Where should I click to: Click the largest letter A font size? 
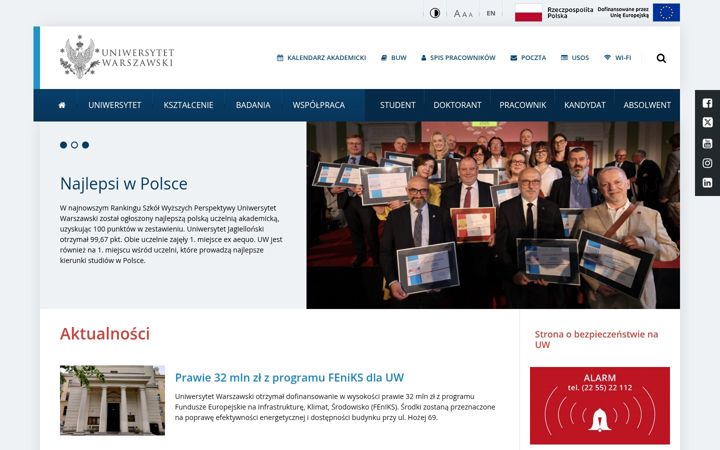pos(457,14)
